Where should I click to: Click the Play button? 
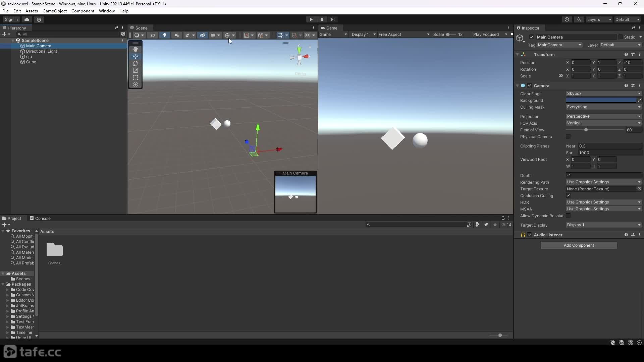pos(311,19)
